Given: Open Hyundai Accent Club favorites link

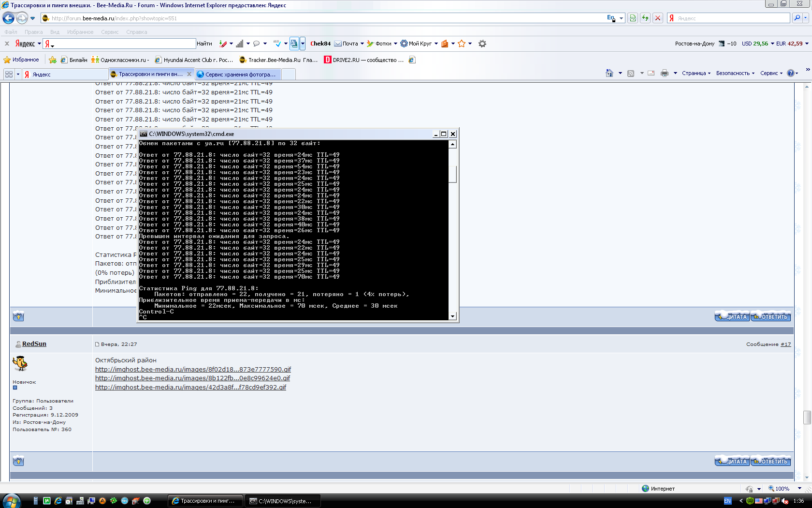Looking at the screenshot, I should (194, 60).
